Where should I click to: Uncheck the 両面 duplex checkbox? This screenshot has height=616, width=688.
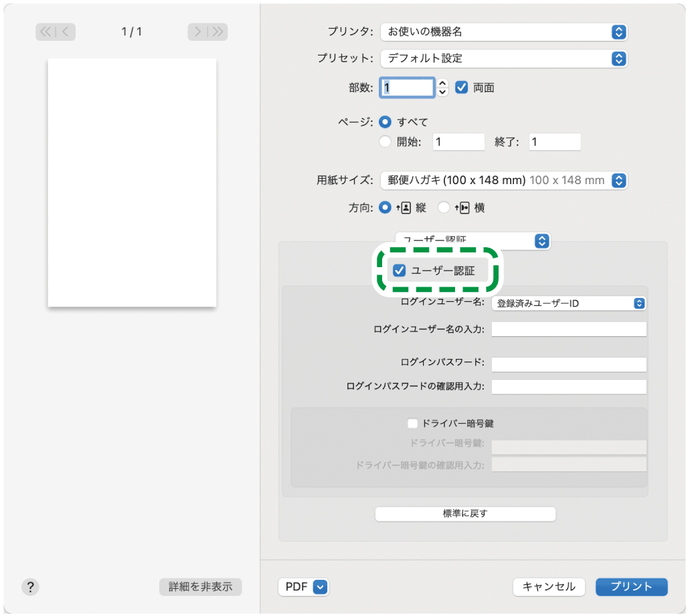[x=462, y=87]
